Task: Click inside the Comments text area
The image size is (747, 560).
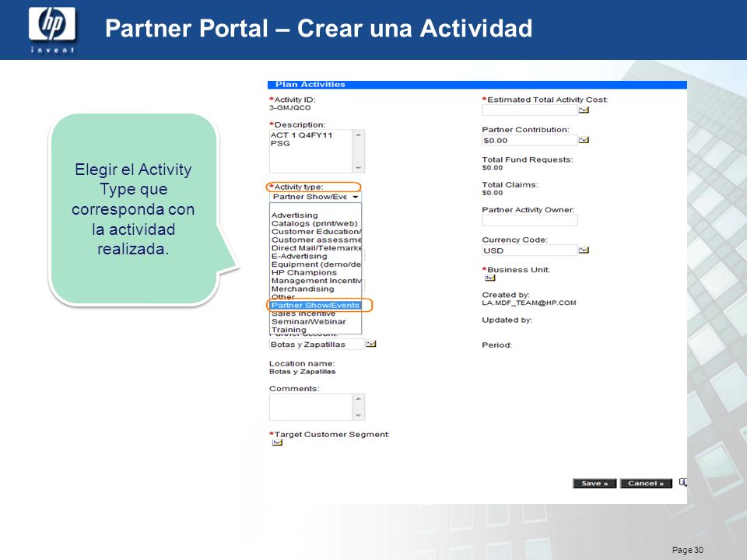Action: coord(310,407)
